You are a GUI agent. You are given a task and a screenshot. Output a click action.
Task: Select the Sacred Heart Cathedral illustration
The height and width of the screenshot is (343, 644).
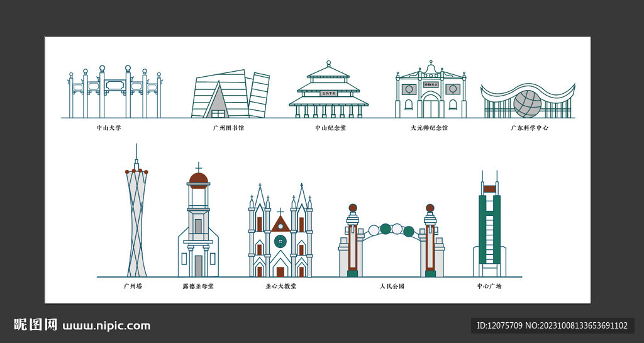tap(280, 233)
